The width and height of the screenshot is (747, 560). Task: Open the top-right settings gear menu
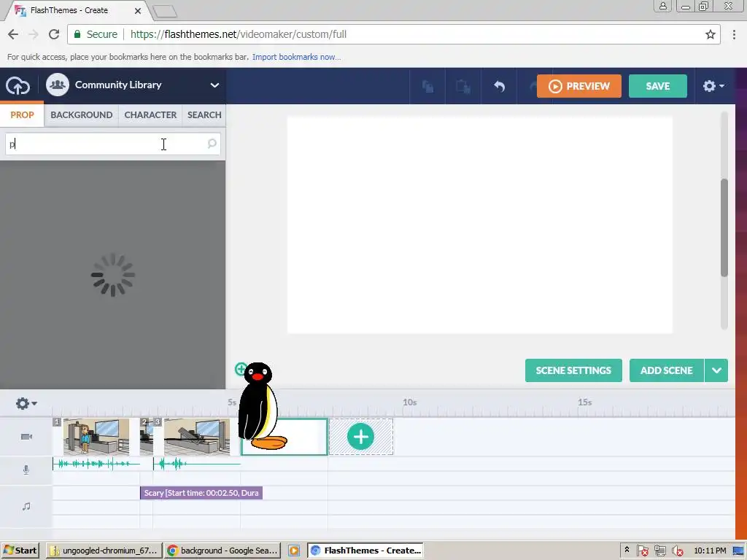coord(713,86)
